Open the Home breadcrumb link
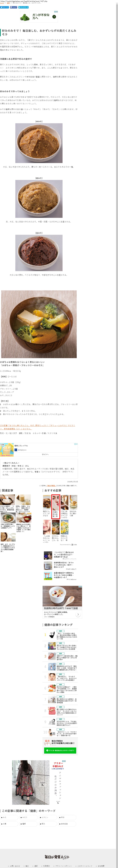Screen dimensions: 118x868 pos(2,3)
